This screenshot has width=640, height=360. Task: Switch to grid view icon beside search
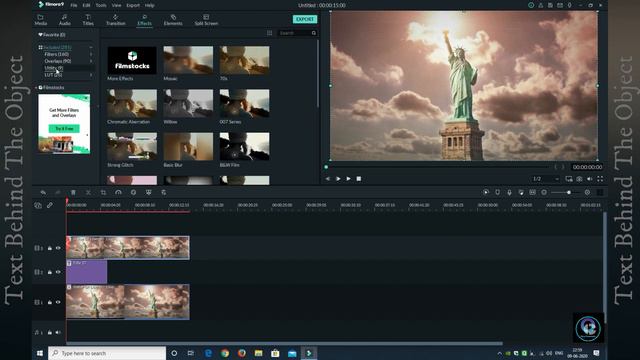coord(270,33)
